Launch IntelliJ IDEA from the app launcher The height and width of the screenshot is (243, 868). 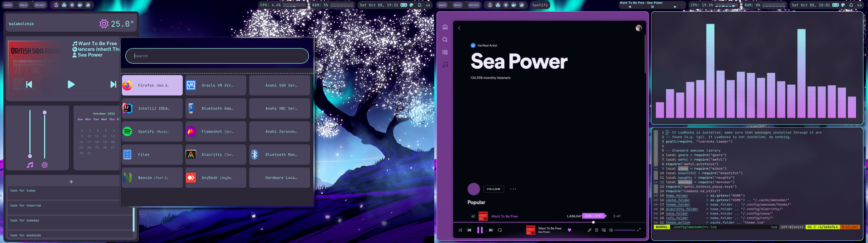(x=152, y=109)
